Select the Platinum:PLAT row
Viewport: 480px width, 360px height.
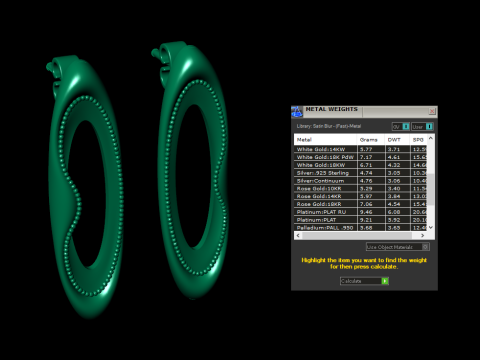coord(360,220)
